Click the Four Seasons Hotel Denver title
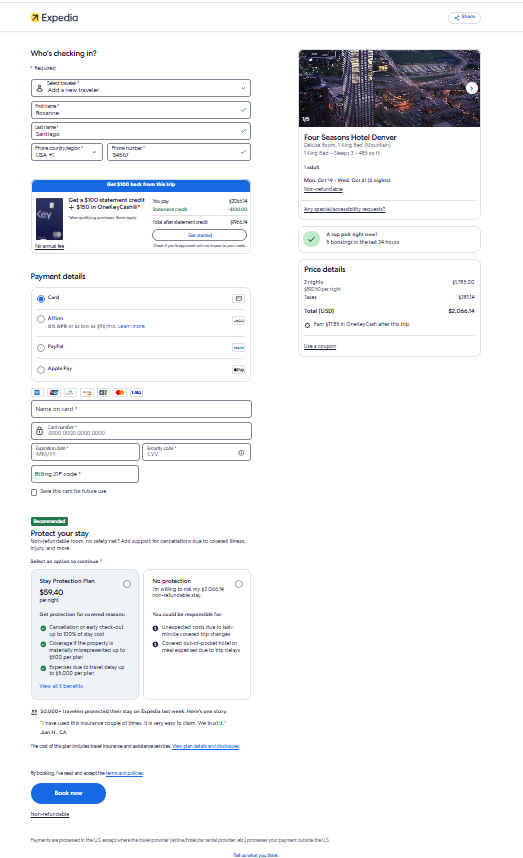 350,137
